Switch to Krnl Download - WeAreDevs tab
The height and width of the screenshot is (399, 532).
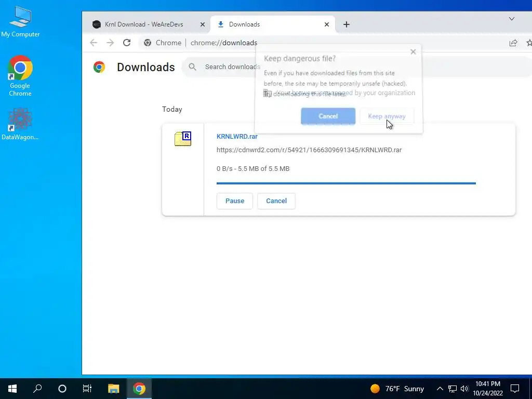144,24
